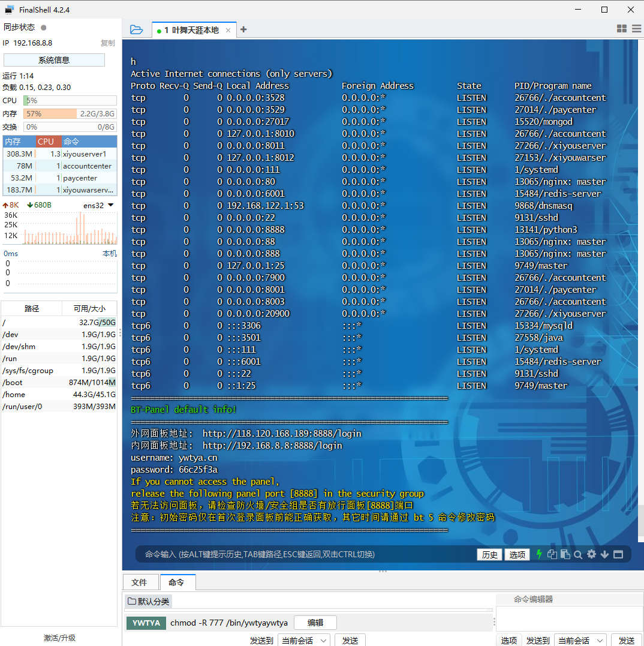Sort processes by 命令 column
644x646 pixels.
tap(89, 142)
